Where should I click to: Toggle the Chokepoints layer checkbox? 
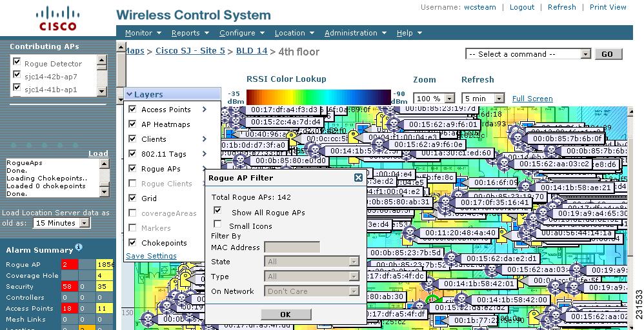point(132,242)
